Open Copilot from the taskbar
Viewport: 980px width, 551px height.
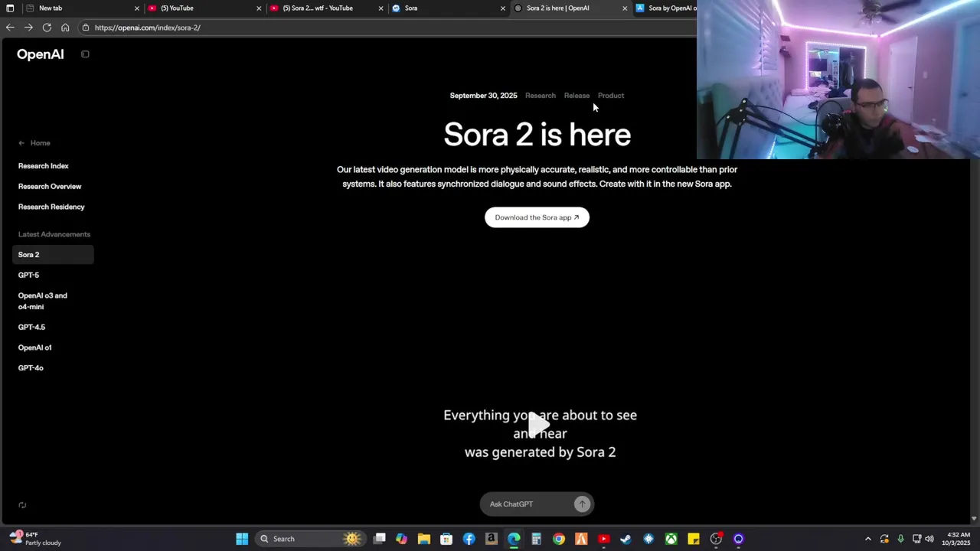(402, 539)
